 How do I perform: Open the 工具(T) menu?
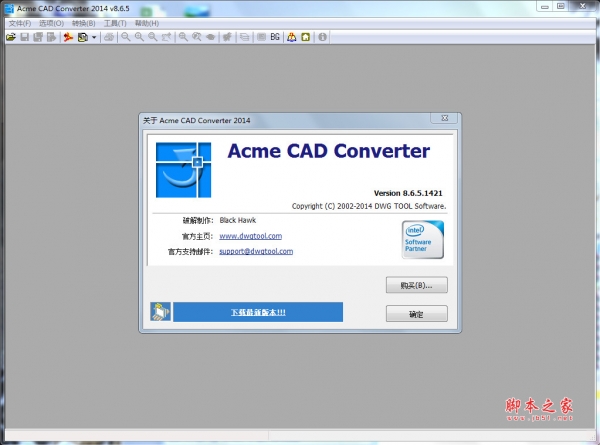115,23
